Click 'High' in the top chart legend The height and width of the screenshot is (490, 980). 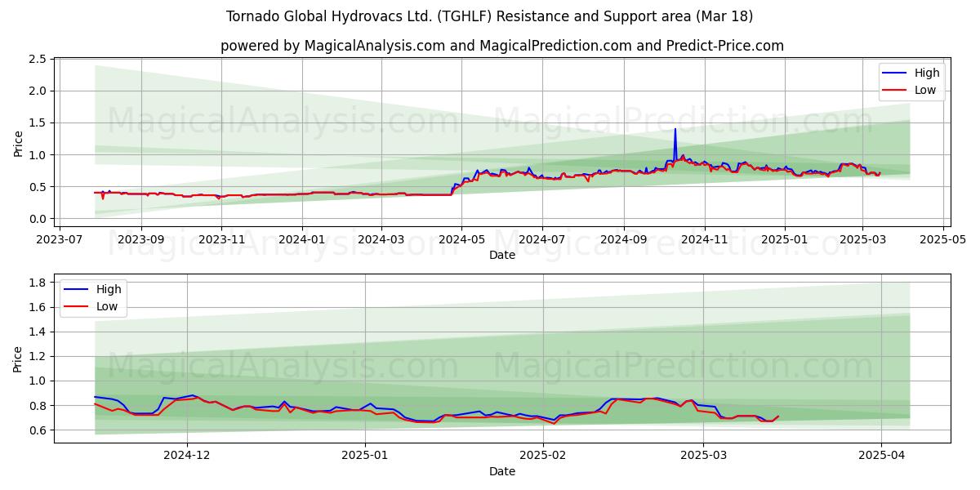click(x=927, y=73)
